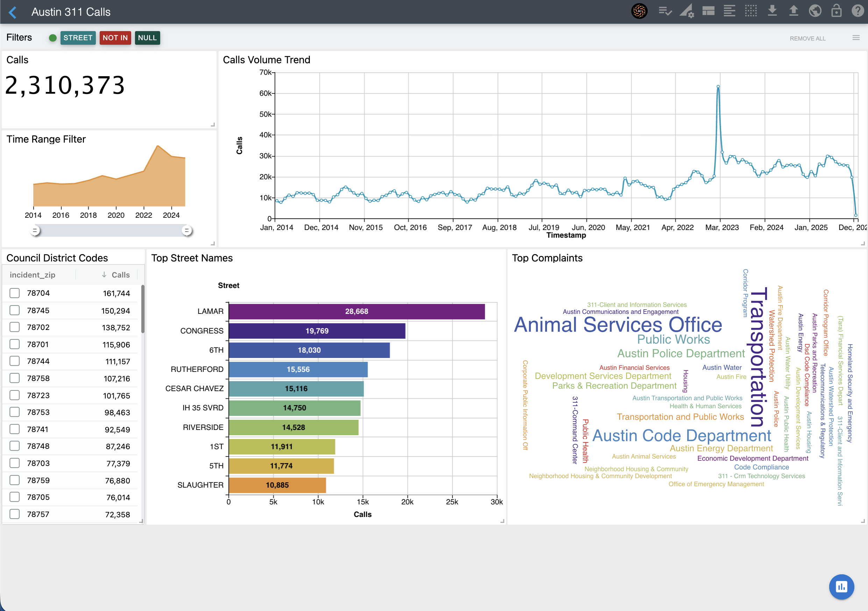Viewport: 868px width, 611px height.
Task: Check the 78704 zip checkbox
Action: tap(15, 293)
